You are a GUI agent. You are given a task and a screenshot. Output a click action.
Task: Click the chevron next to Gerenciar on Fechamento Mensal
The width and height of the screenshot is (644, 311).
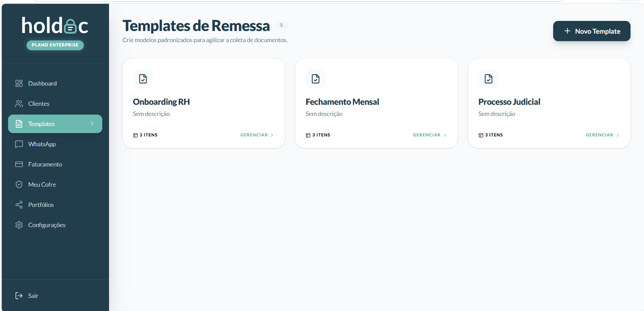click(445, 135)
